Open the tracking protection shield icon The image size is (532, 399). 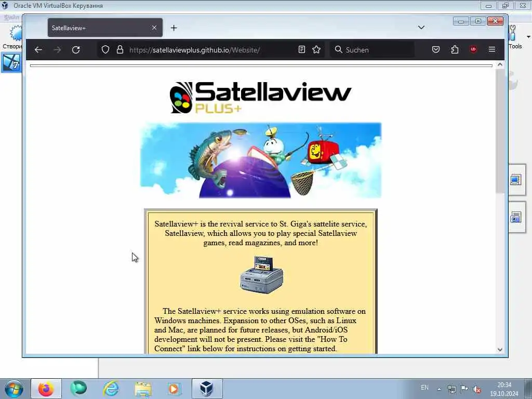(x=105, y=49)
